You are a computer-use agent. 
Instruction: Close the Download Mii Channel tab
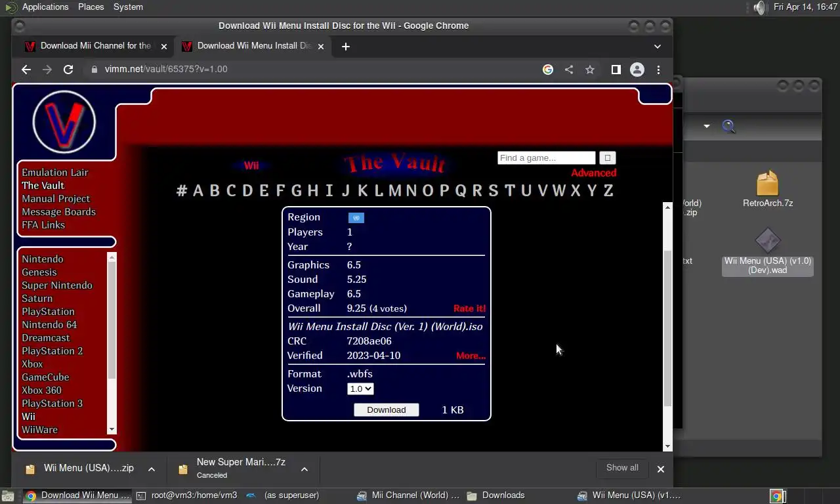(164, 47)
